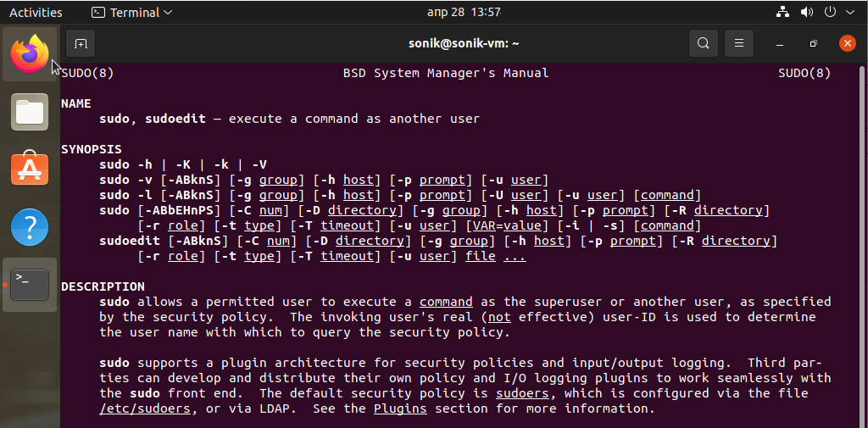Click the terminal vertical scrollbar

tap(862, 246)
